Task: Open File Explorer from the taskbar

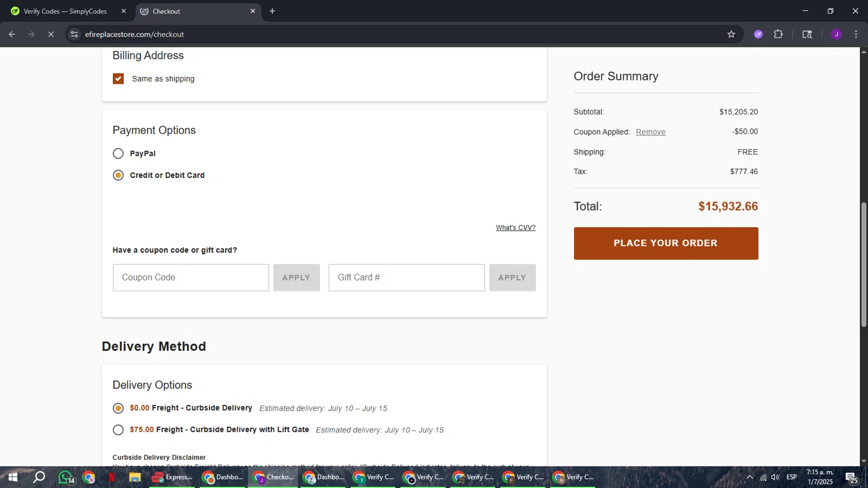Action: [x=135, y=477]
